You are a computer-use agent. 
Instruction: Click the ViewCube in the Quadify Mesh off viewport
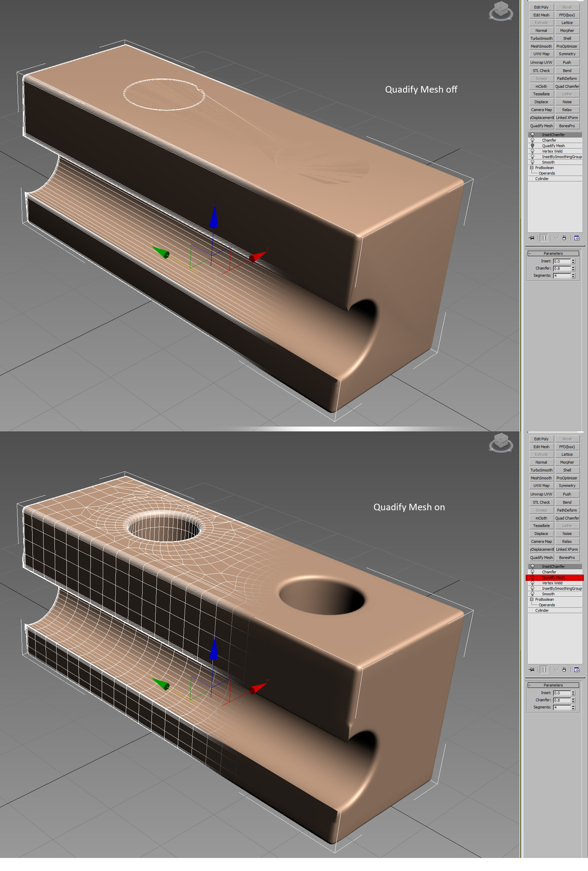click(x=501, y=11)
